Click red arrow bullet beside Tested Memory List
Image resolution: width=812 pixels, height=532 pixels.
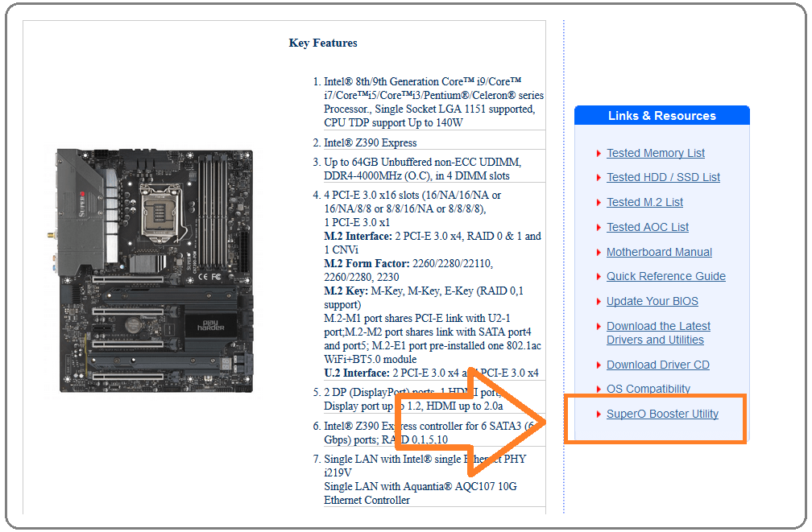pyautogui.click(x=599, y=154)
